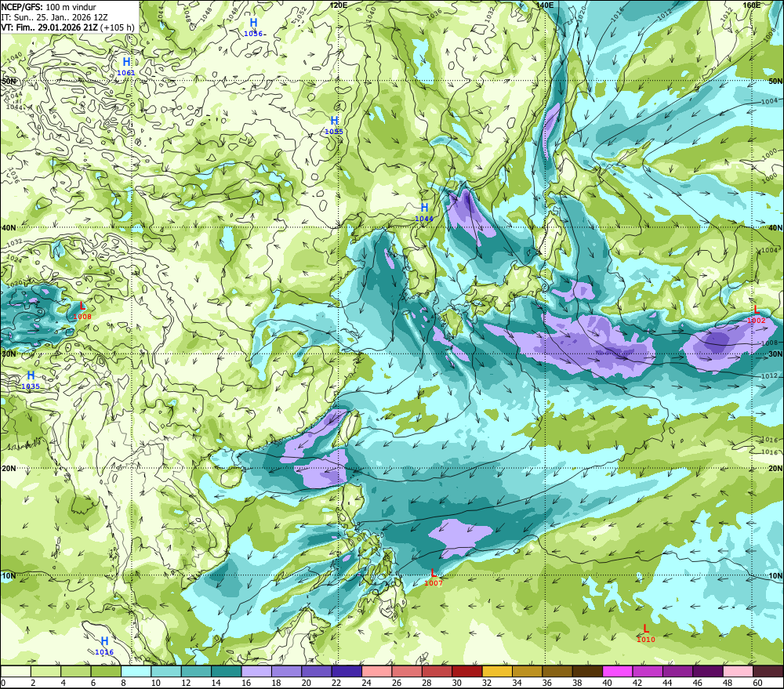Click the 1061 pressure value under the H
The image size is (784, 689).
tap(126, 73)
